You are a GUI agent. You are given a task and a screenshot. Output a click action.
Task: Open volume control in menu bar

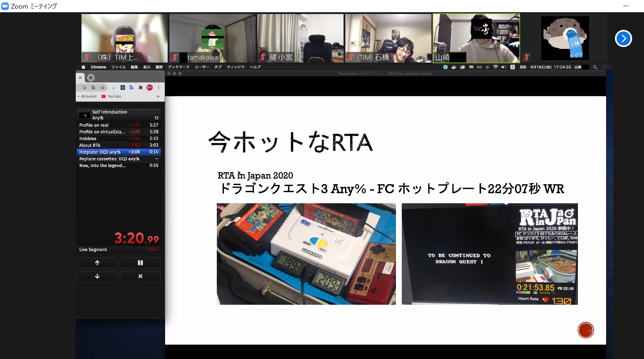[504, 67]
